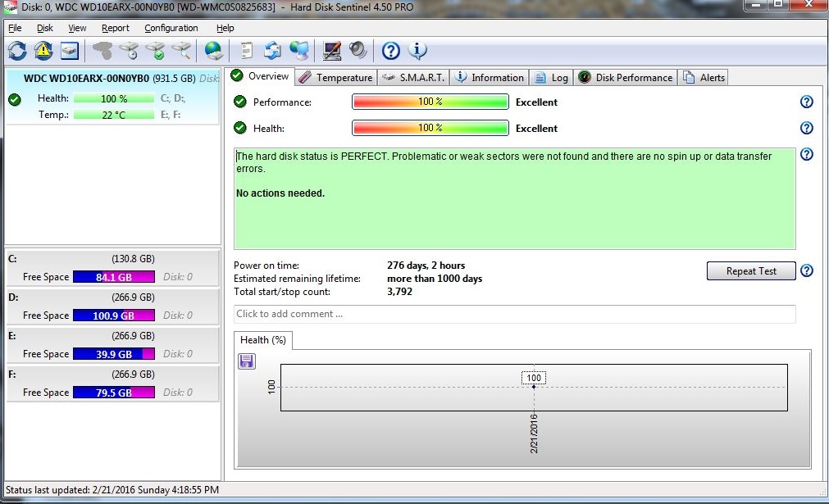Select the C: partition header (130.8 GB)
Screen dimensions: 829x504
[x=112, y=259]
